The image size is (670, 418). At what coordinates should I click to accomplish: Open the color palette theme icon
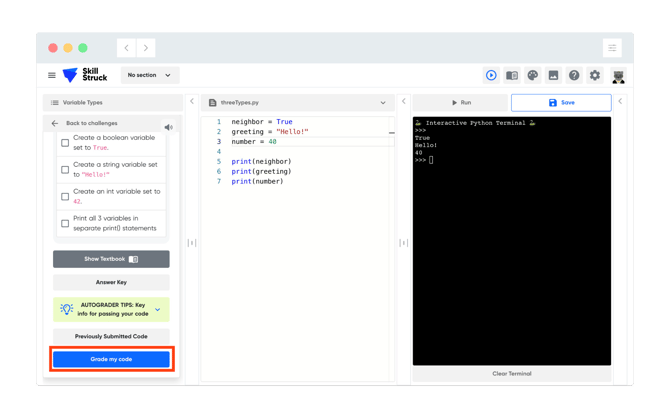click(532, 76)
